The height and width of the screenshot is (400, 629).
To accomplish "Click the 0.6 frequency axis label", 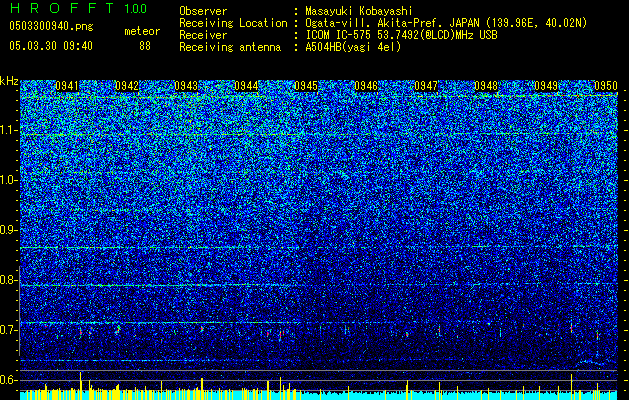I will tap(9, 380).
